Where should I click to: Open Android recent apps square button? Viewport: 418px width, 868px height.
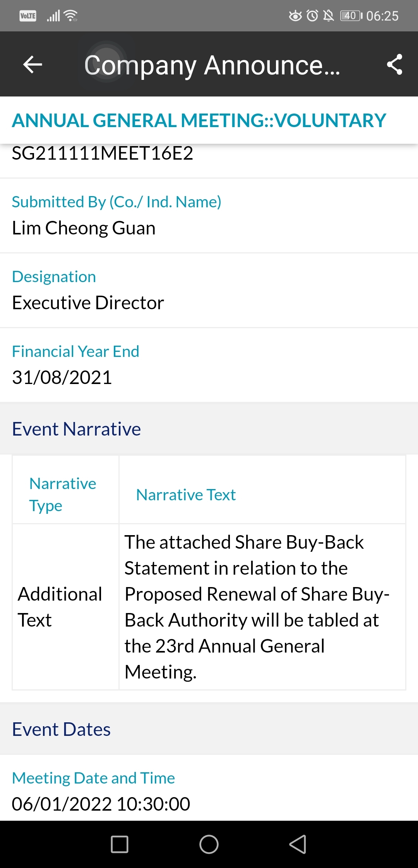(x=120, y=844)
